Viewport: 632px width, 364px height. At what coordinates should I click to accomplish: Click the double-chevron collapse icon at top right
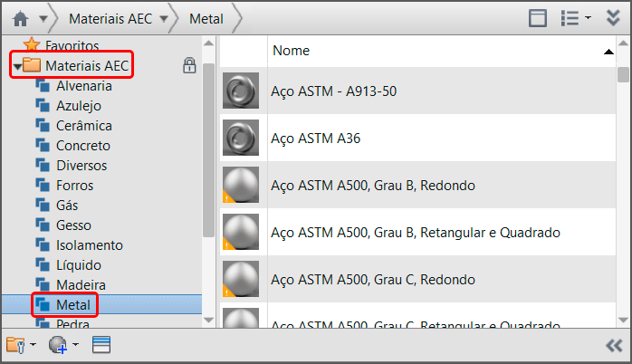coord(613,17)
